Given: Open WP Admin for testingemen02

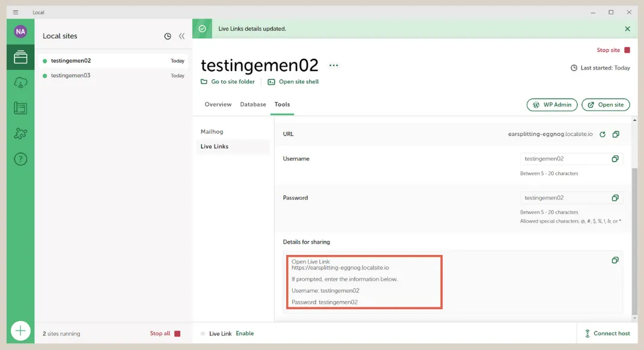Looking at the screenshot, I should (x=551, y=104).
